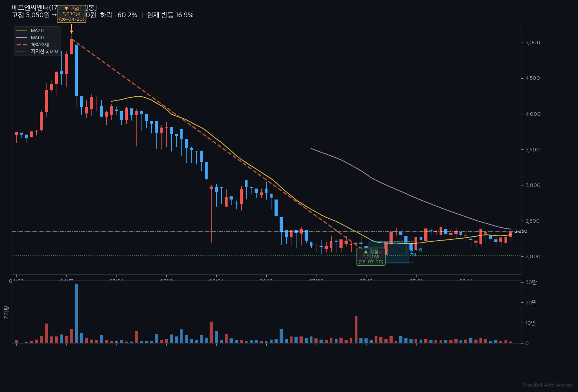
Task: Select the 지지선 2,010 legend text
Action: pos(44,51)
